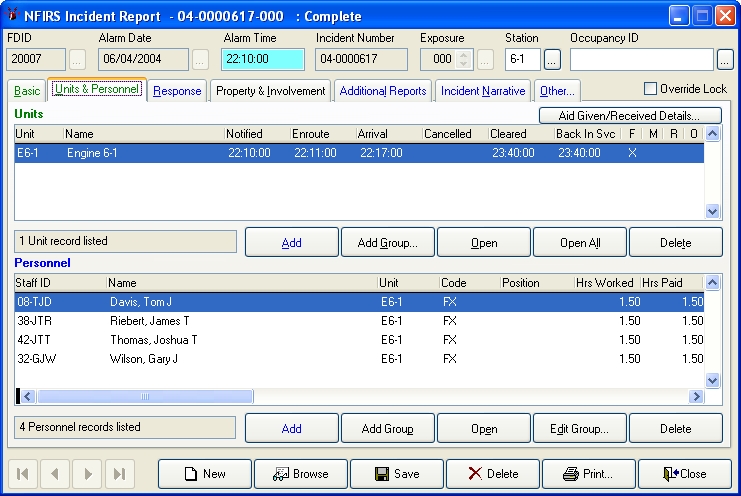Select the Engine 6-1 unit row
The height and width of the screenshot is (496, 741).
coord(359,153)
